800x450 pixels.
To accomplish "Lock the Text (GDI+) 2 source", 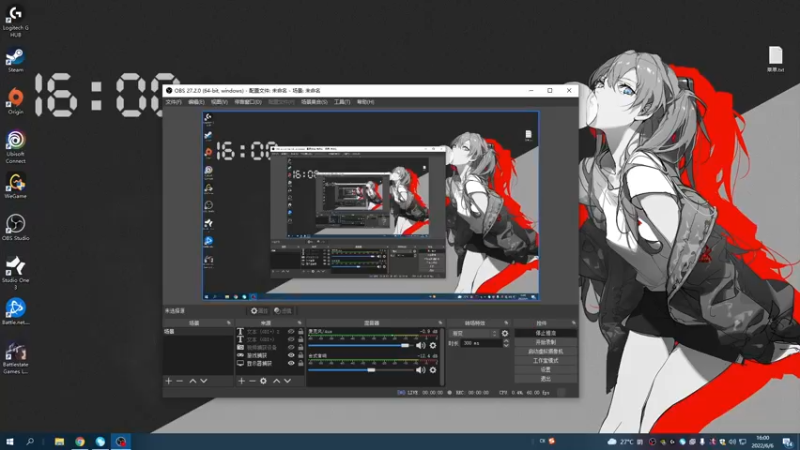I will tap(301, 332).
